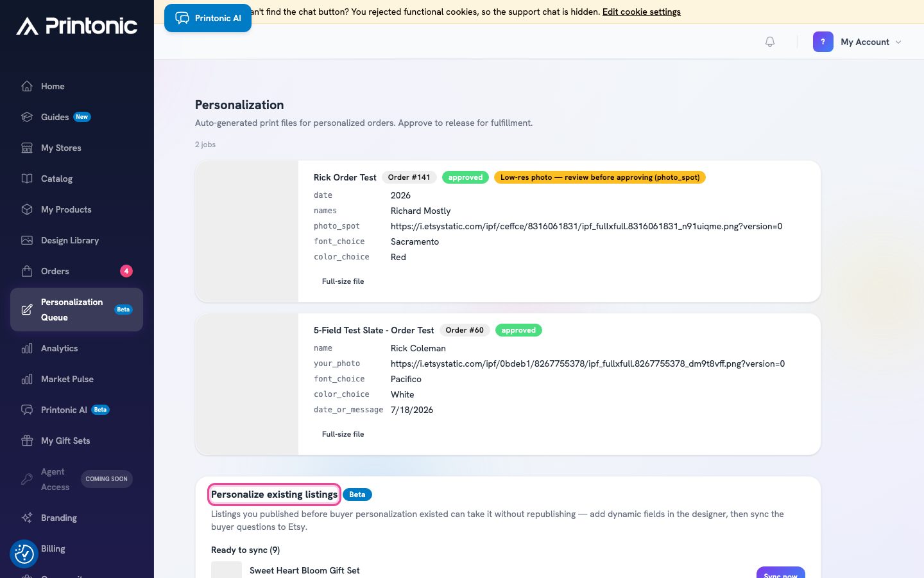Click the Order #141 badge
The width and height of the screenshot is (924, 578).
(409, 177)
